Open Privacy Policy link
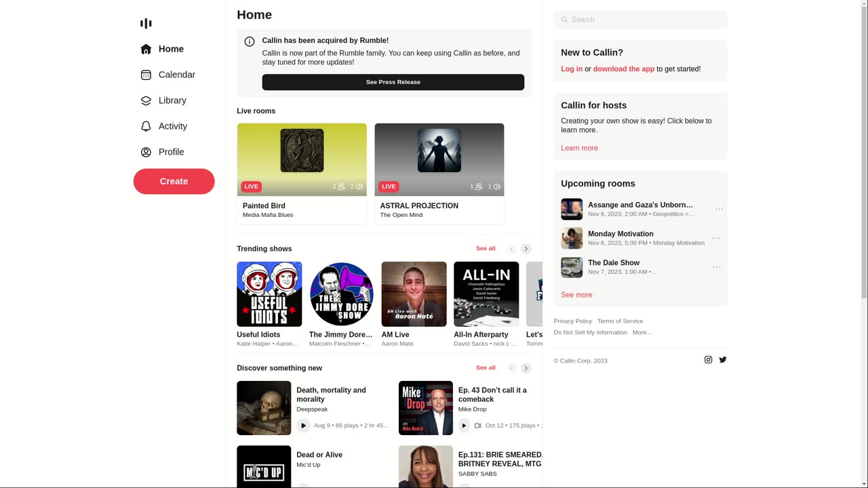 click(x=572, y=321)
